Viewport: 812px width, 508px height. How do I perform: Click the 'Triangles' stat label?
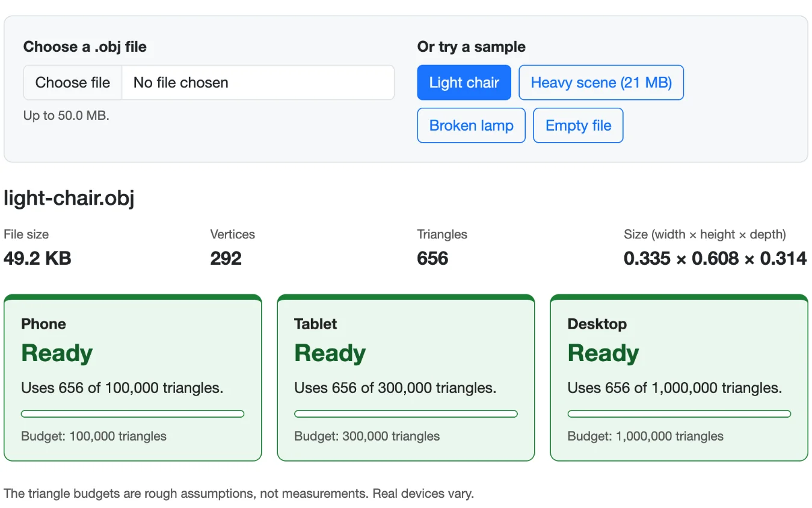click(x=442, y=234)
